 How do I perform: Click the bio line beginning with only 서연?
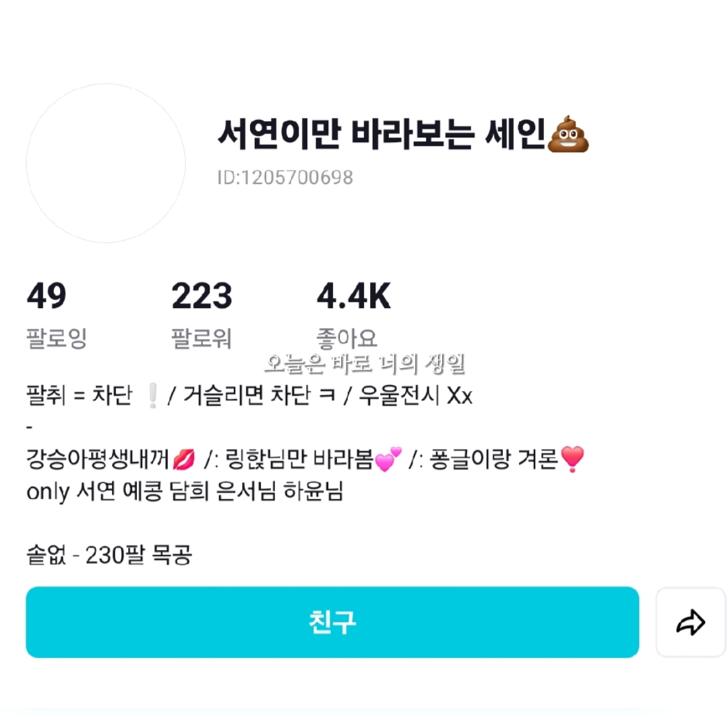185,492
